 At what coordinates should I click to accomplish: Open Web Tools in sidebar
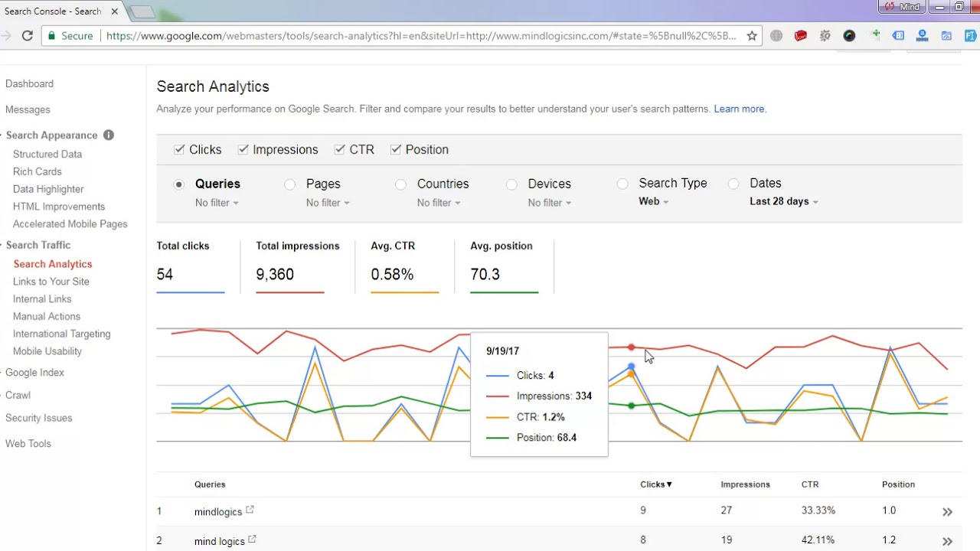28,444
